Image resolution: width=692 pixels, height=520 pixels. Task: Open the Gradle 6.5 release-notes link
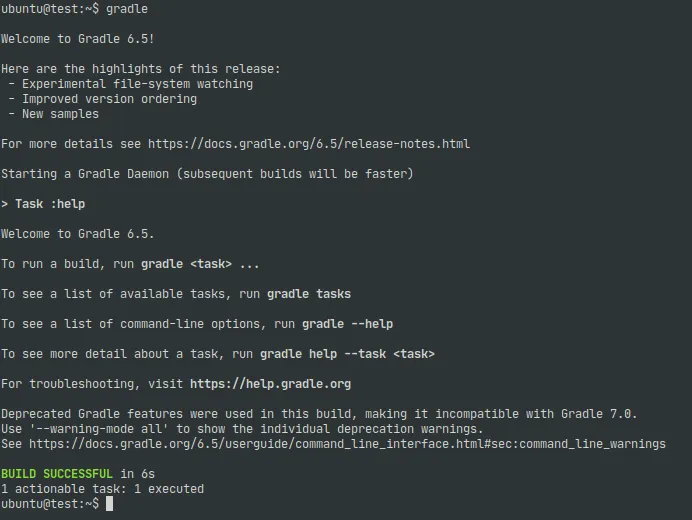[x=308, y=144]
